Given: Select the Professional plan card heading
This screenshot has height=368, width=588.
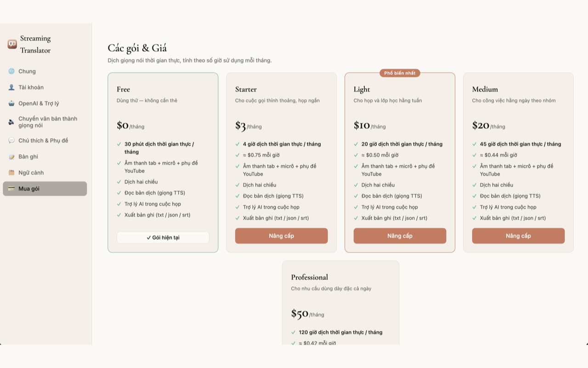Looking at the screenshot, I should coord(310,277).
